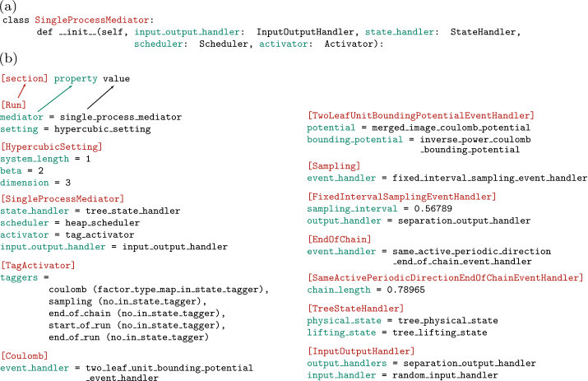Click the [InputOutputHandler] section header

coord(361,351)
